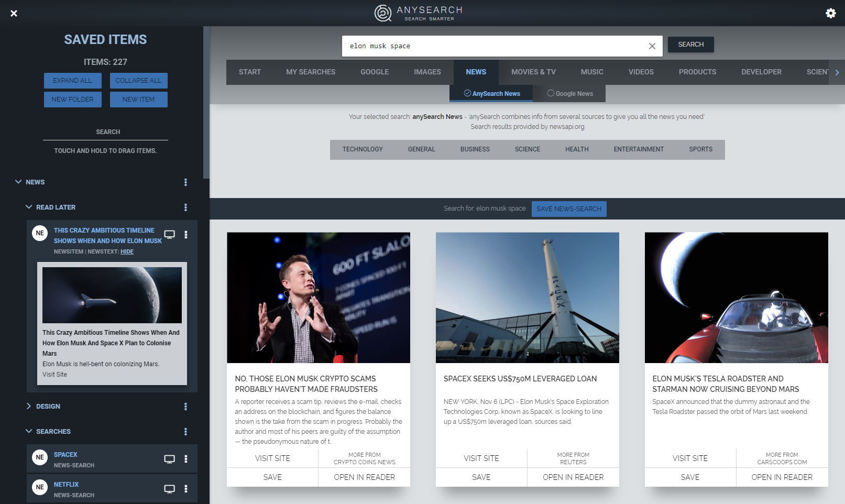The height and width of the screenshot is (504, 845).
Task: Click NE badge of SPACEX search
Action: click(x=40, y=457)
